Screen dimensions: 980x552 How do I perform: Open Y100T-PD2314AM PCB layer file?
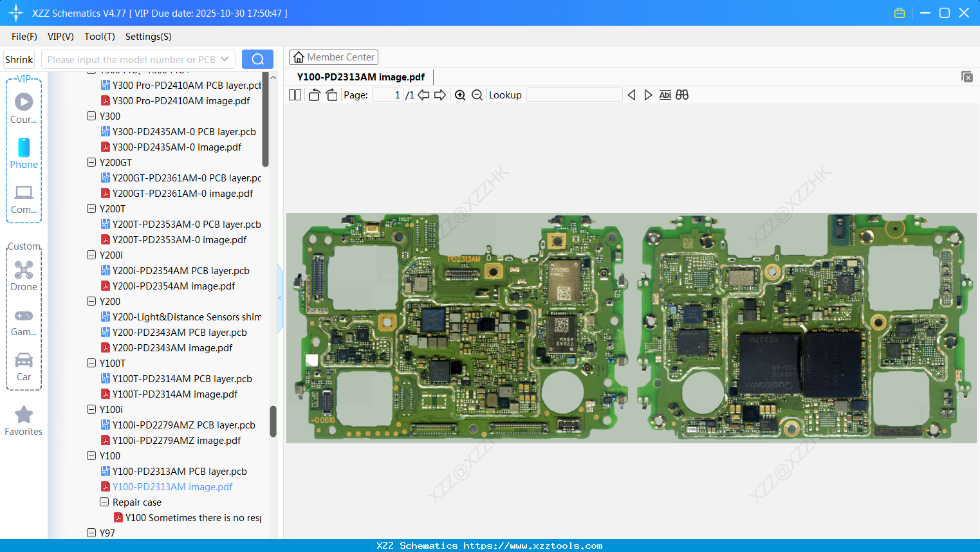click(180, 378)
